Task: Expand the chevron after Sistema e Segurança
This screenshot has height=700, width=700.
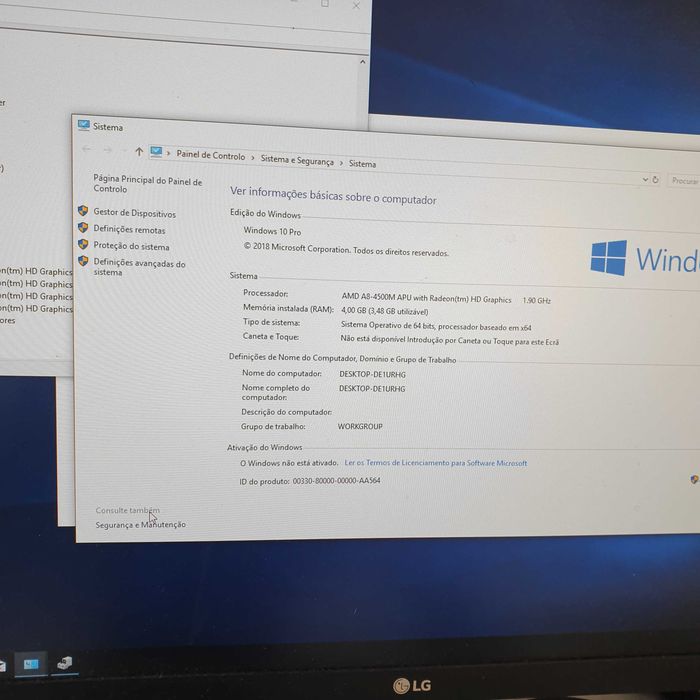Action: (x=341, y=163)
